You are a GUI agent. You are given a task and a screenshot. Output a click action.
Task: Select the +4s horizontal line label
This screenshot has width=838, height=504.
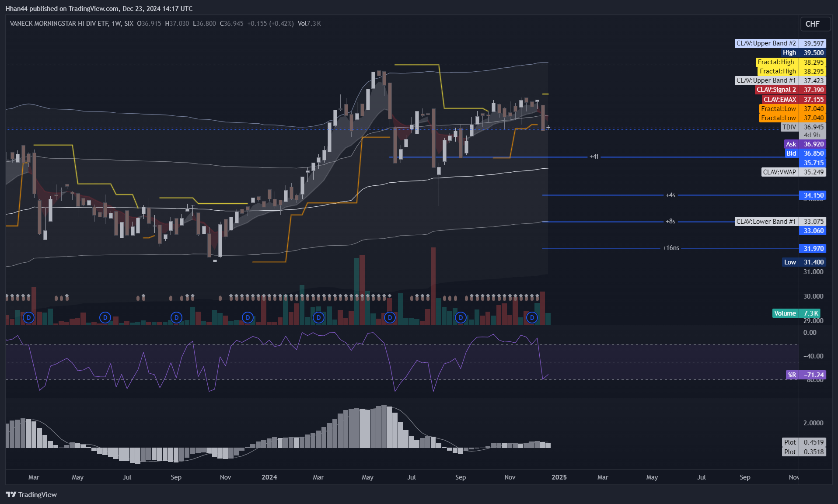[x=670, y=195]
